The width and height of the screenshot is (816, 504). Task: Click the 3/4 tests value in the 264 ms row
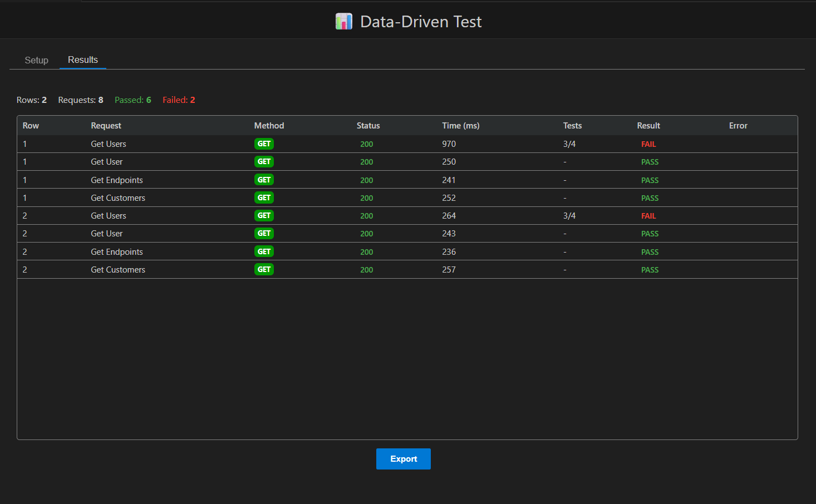[x=569, y=216]
